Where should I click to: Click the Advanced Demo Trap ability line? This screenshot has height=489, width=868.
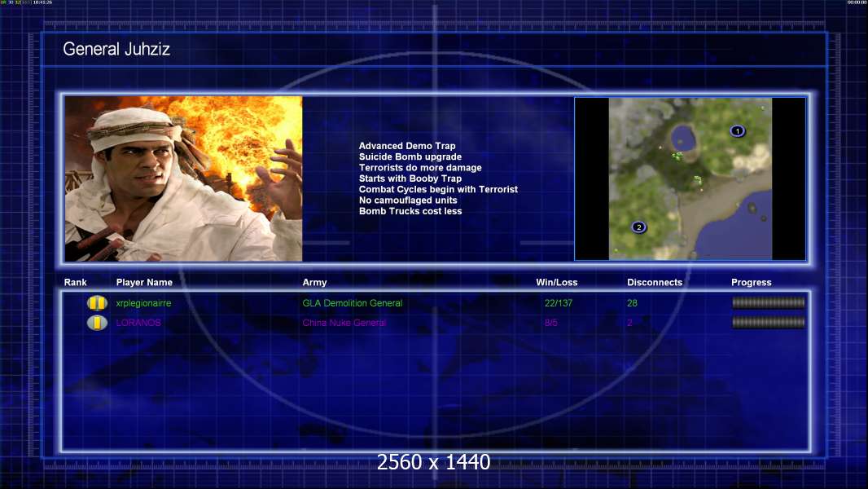point(407,146)
